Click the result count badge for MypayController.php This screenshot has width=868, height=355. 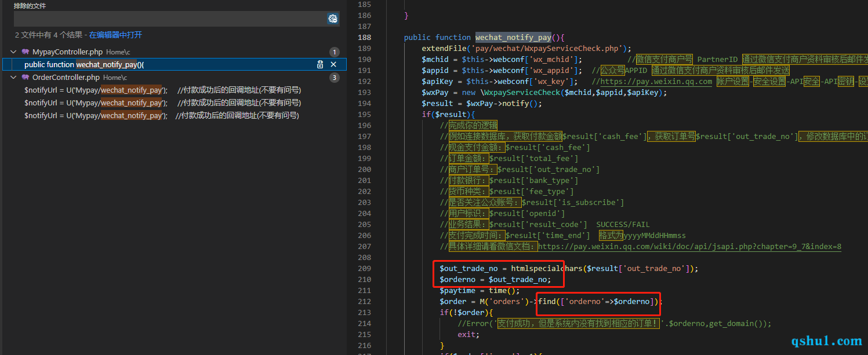click(x=334, y=52)
